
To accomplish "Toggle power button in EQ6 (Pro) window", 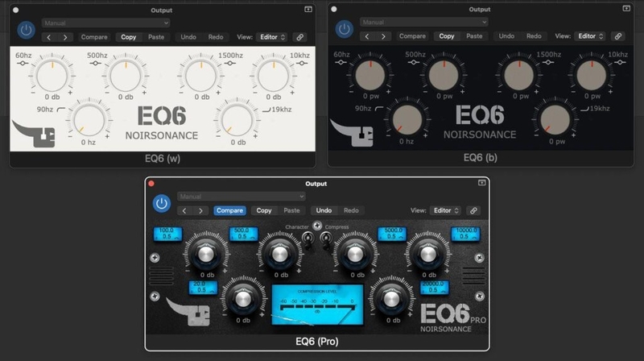I will pos(162,204).
